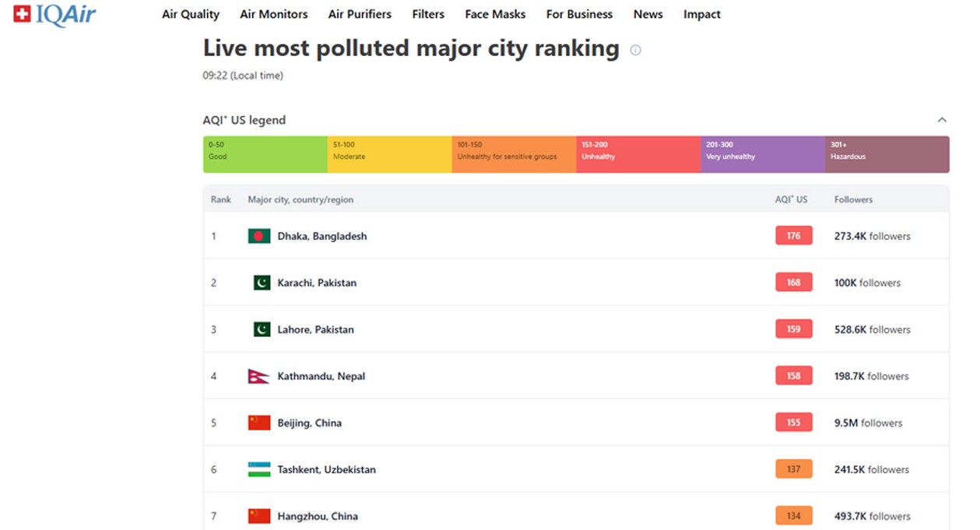Click the Pakistan flag beside Karachi
Viewport: 980px width, 530px height.
(x=262, y=283)
